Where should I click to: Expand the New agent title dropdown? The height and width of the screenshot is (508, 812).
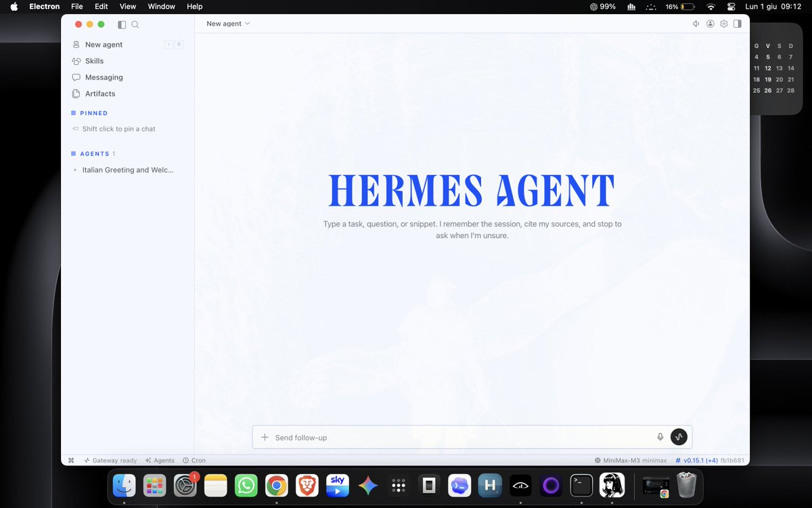228,24
